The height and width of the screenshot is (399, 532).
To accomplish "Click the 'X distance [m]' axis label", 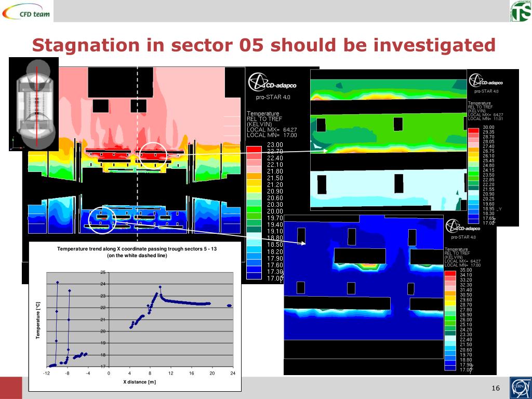I will point(139,382).
